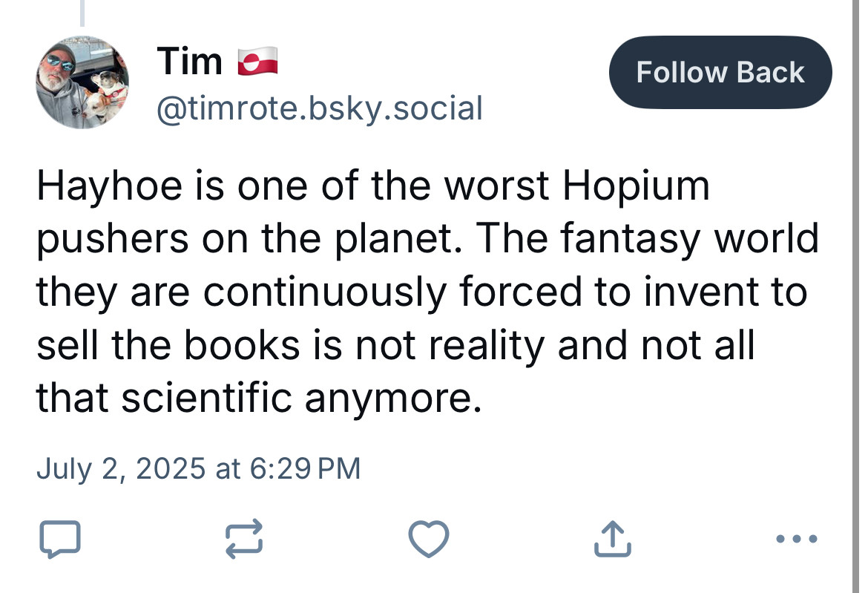Click the phrase 'The fantasy world' in the post
The image size is (868, 593).
647,239
